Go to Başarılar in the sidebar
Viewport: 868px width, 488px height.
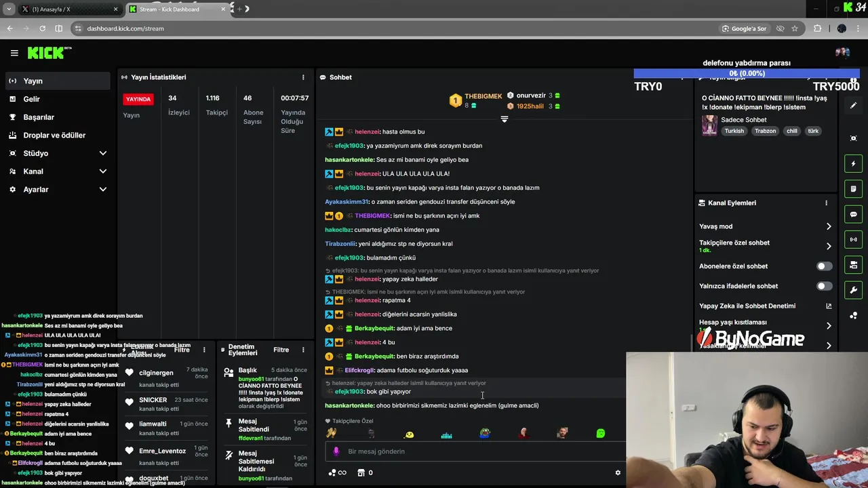tap(56, 117)
